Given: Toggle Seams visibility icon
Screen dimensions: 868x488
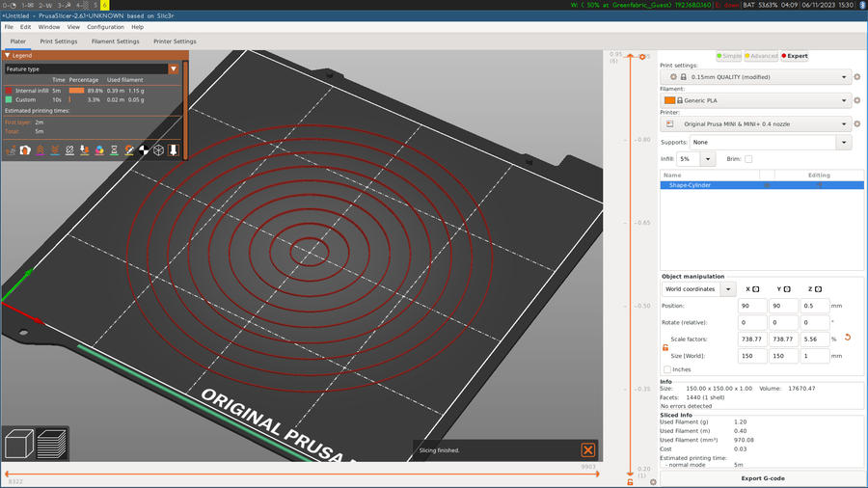Looking at the screenshot, I should point(69,149).
